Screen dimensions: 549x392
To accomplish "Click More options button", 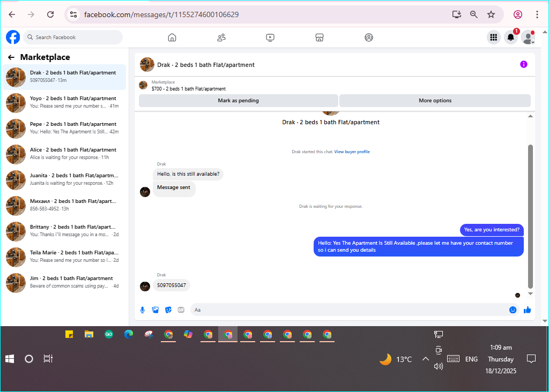I will tap(435, 100).
